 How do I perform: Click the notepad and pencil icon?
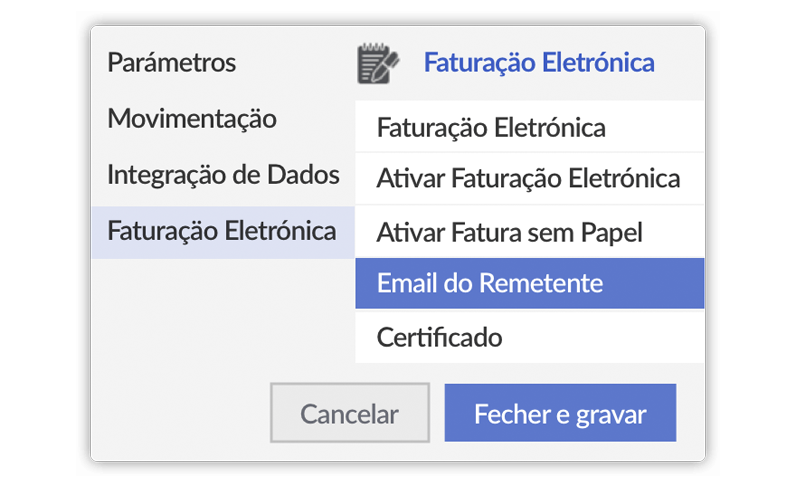tap(378, 64)
